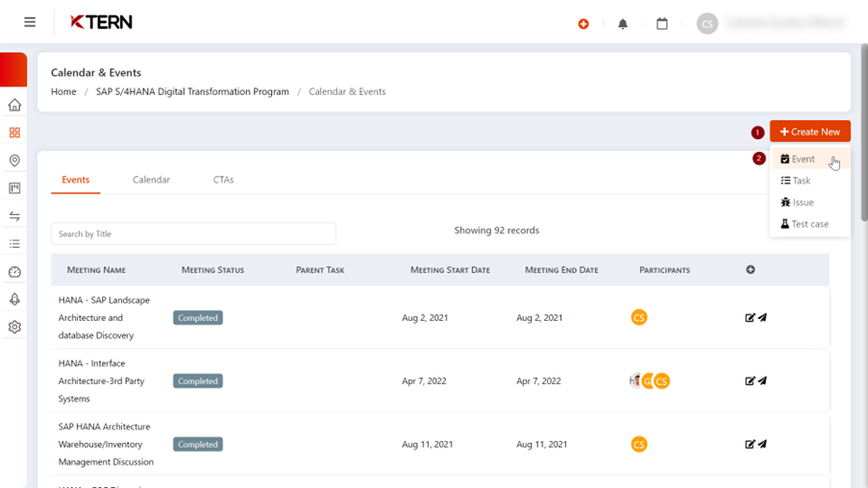
Task: Open the rocket icon in sidebar
Action: click(x=15, y=300)
